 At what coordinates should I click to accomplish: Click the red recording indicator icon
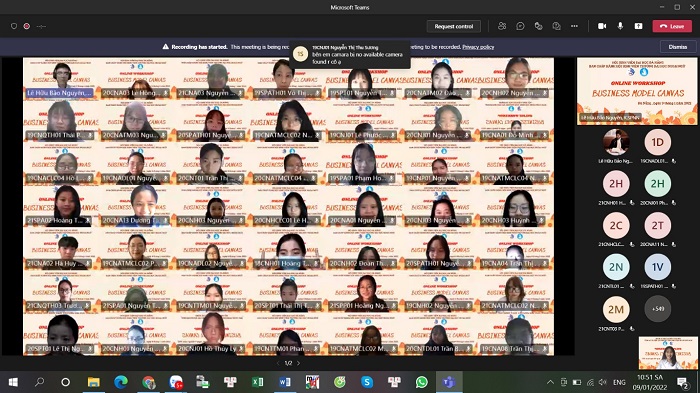pos(27,26)
